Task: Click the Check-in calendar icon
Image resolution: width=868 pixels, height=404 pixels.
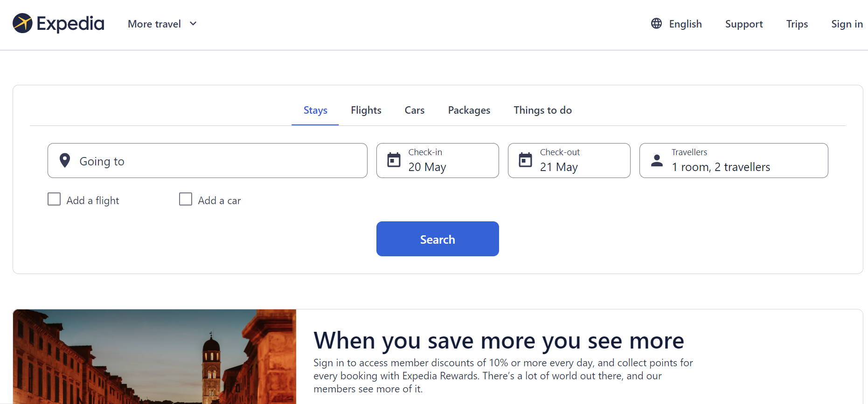Action: 394,160
